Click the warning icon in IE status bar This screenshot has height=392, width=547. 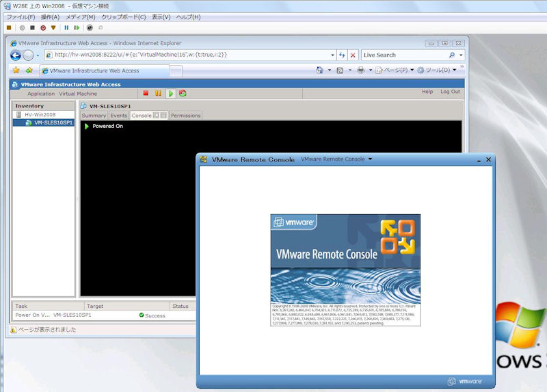pyautogui.click(x=13, y=330)
